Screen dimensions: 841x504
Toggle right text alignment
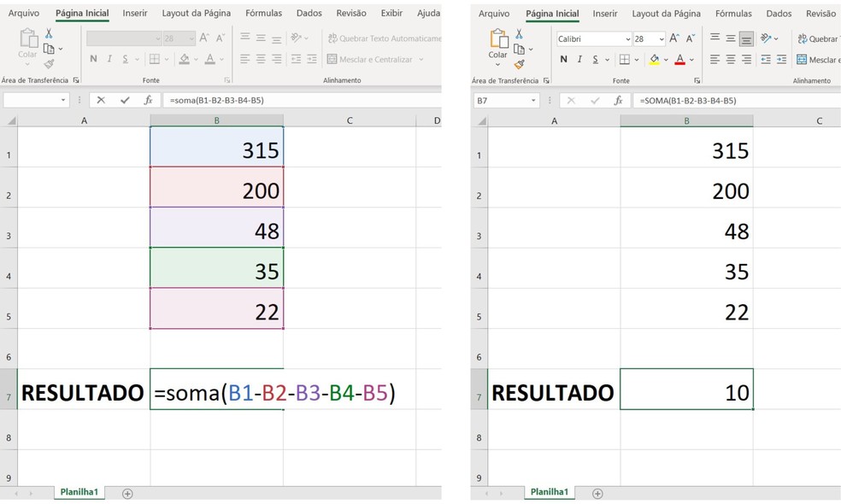748,58
